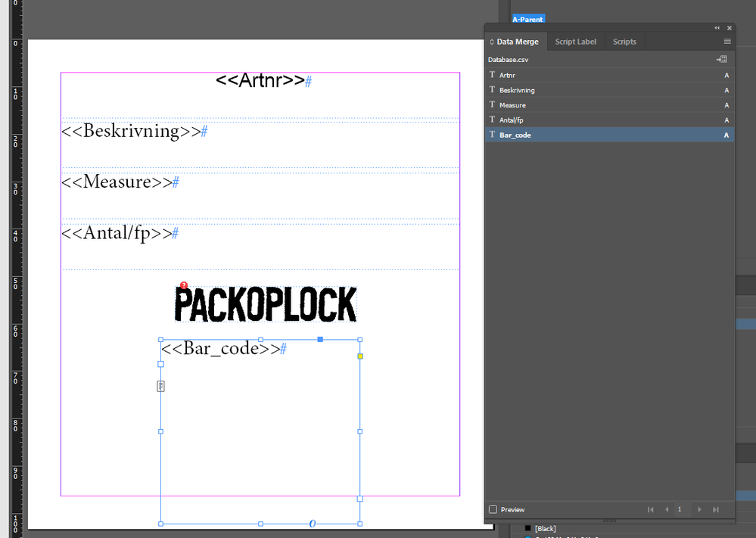Image resolution: width=756 pixels, height=538 pixels.
Task: Select the Beskrivning field name
Action: tap(517, 90)
